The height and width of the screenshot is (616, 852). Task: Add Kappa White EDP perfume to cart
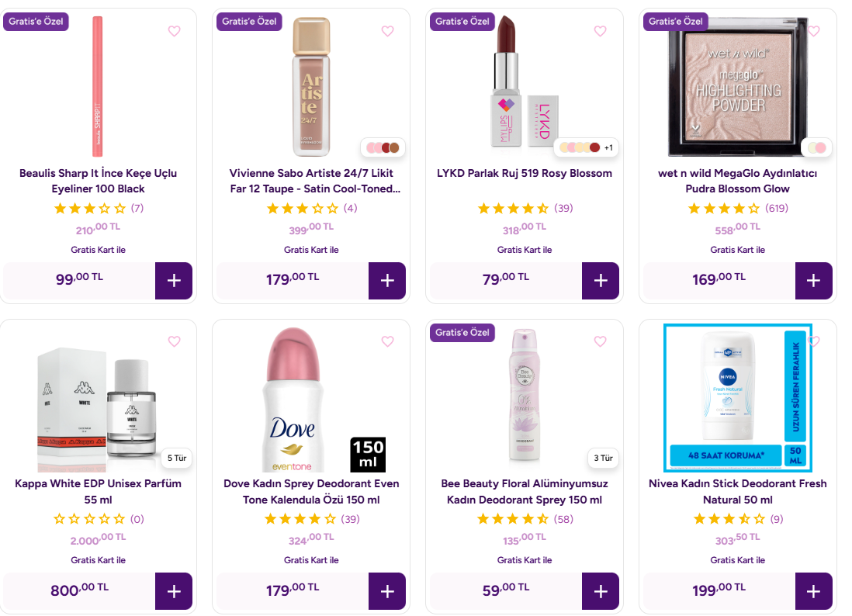[x=174, y=591]
